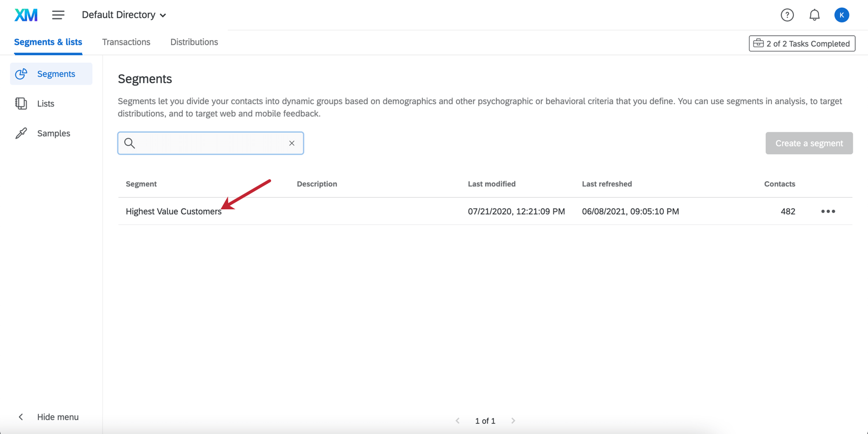Open the Highest Value Customers segment
The width and height of the screenshot is (868, 434).
174,211
